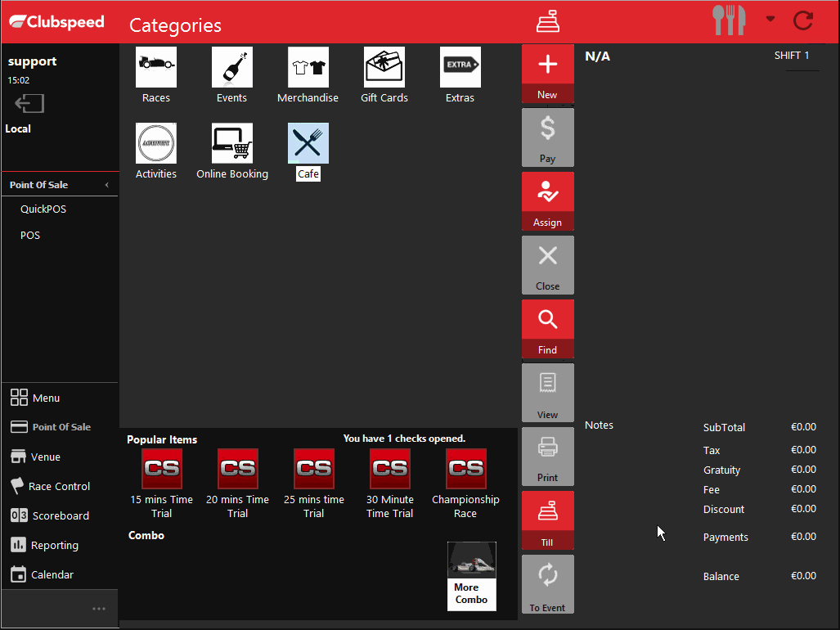This screenshot has width=840, height=630.
Task: Open the Activities category
Action: [x=156, y=151]
